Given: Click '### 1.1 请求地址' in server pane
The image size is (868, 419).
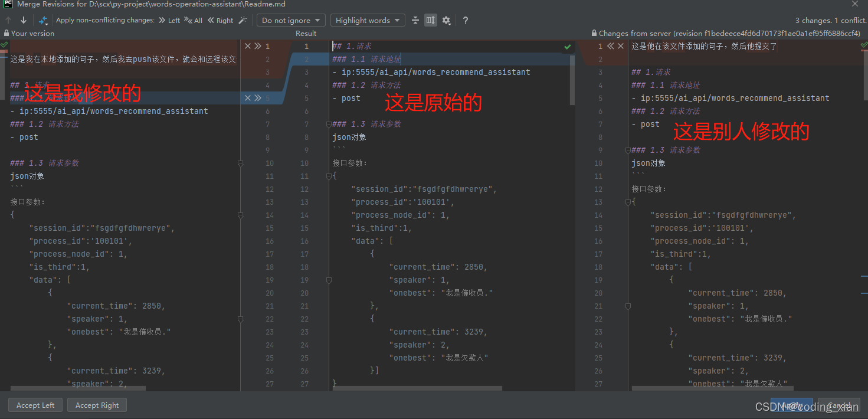Looking at the screenshot, I should coord(666,85).
